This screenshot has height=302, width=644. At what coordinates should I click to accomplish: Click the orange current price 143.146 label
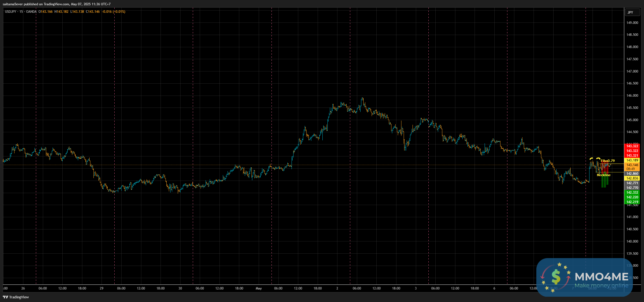[x=632, y=165]
